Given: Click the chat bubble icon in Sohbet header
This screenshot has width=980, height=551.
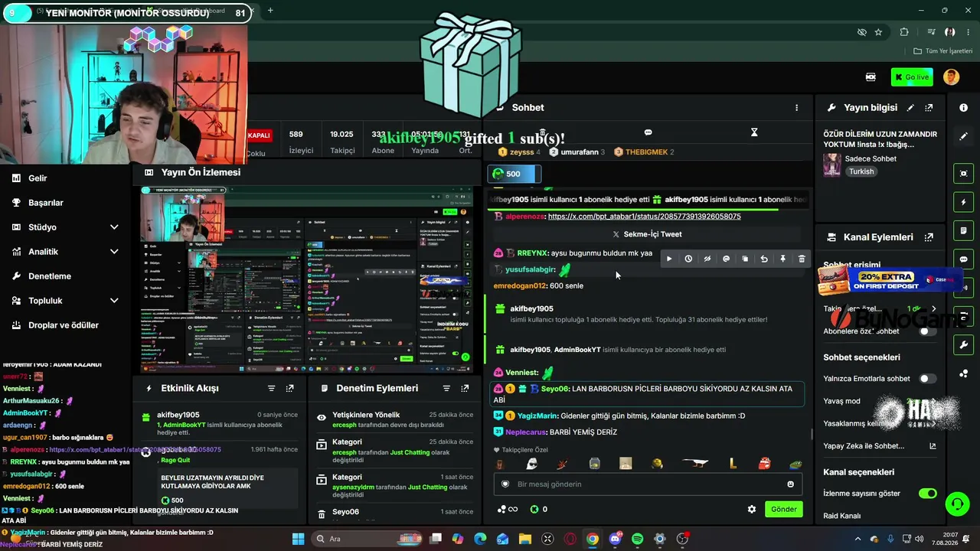Looking at the screenshot, I should pos(648,132).
